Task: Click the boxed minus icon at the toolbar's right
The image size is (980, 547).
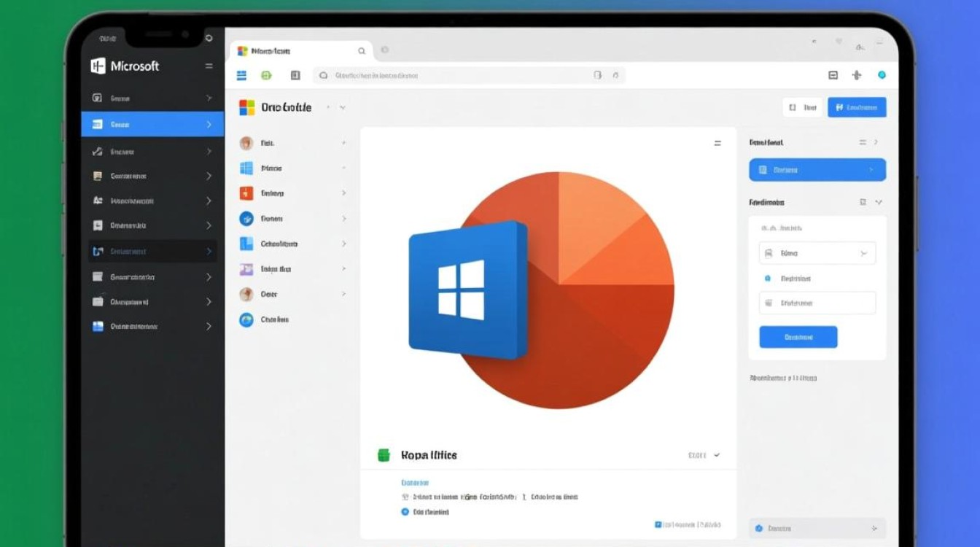Action: click(833, 75)
